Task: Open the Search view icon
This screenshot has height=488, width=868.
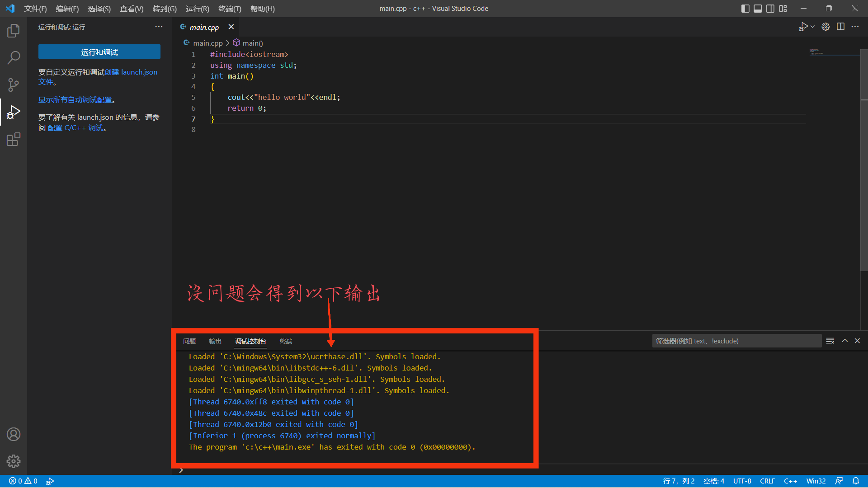Action: click(14, 58)
